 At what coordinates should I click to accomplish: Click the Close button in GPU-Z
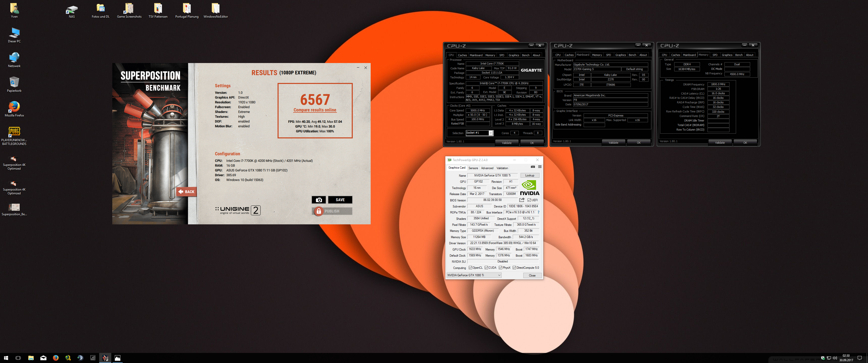[x=532, y=276]
